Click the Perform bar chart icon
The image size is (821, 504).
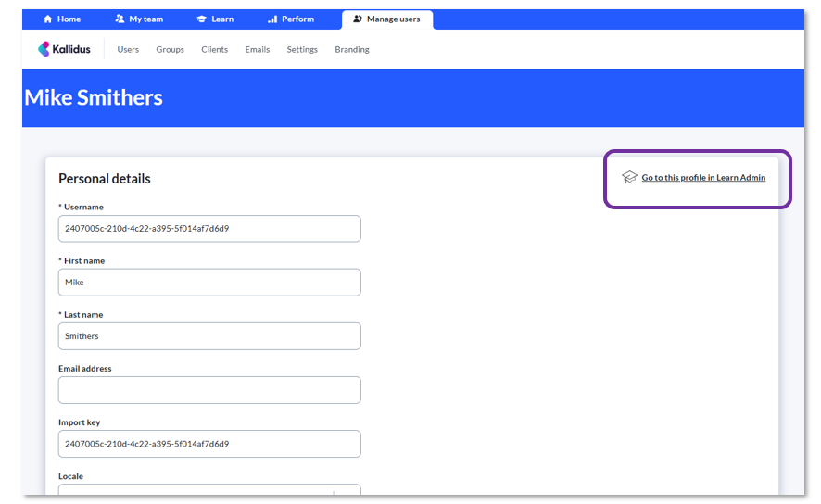coord(272,19)
